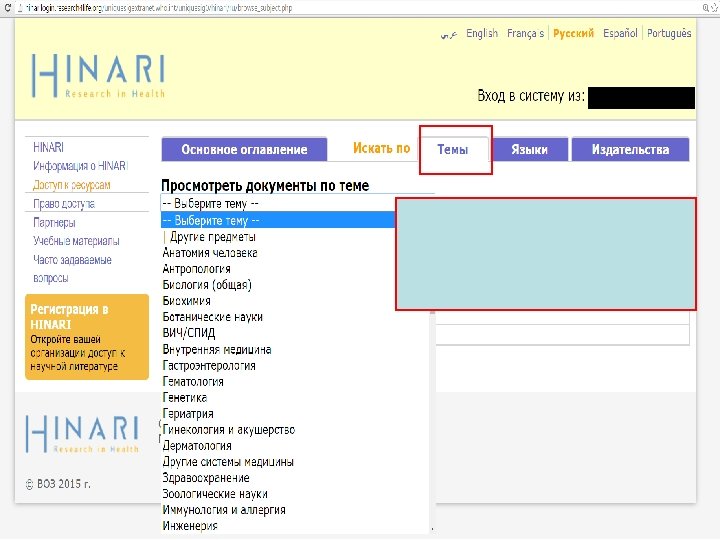720x540 pixels.
Task: Click the Регистрация в HINARI banner
Action: (x=87, y=337)
